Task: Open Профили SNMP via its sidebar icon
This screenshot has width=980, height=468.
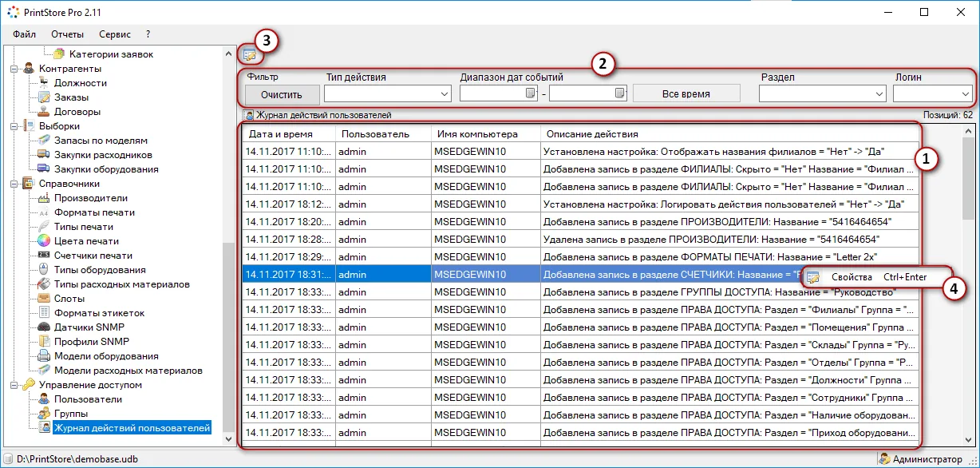Action: tap(46, 339)
